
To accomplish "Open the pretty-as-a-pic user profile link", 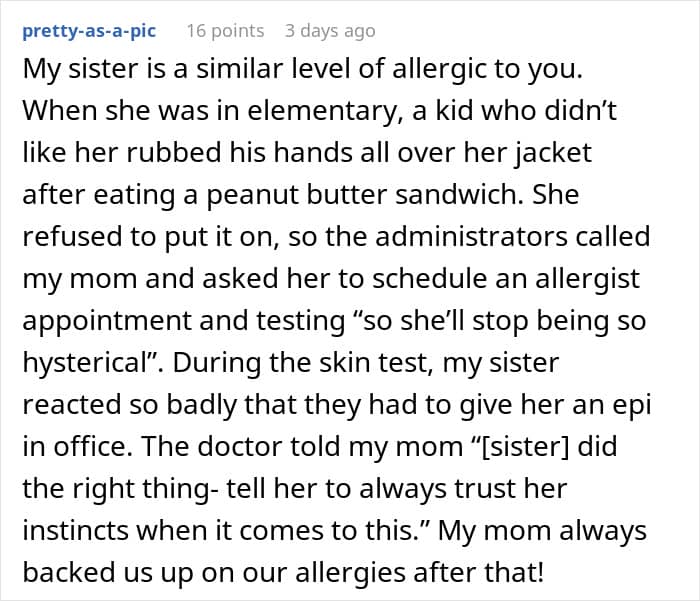I will click(x=89, y=31).
